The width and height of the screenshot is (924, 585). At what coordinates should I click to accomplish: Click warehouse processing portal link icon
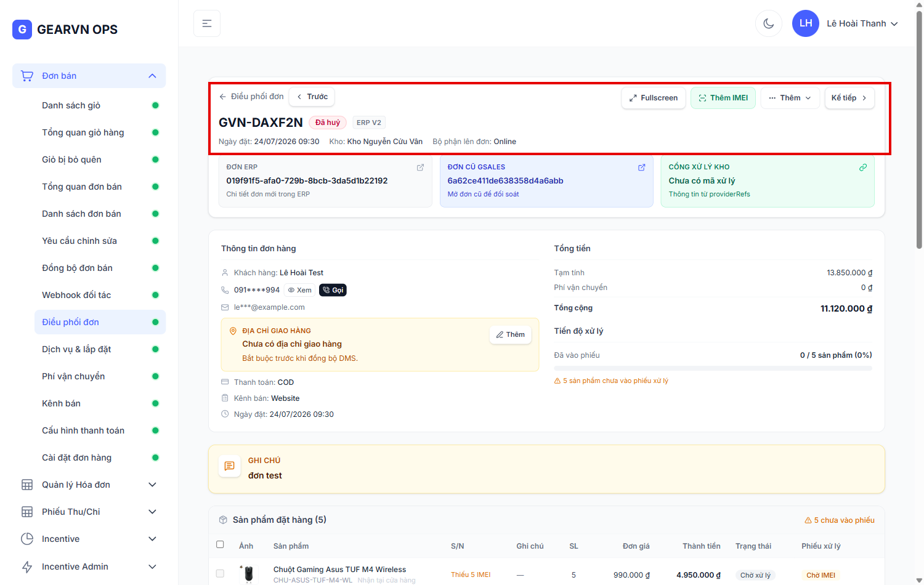point(863,167)
